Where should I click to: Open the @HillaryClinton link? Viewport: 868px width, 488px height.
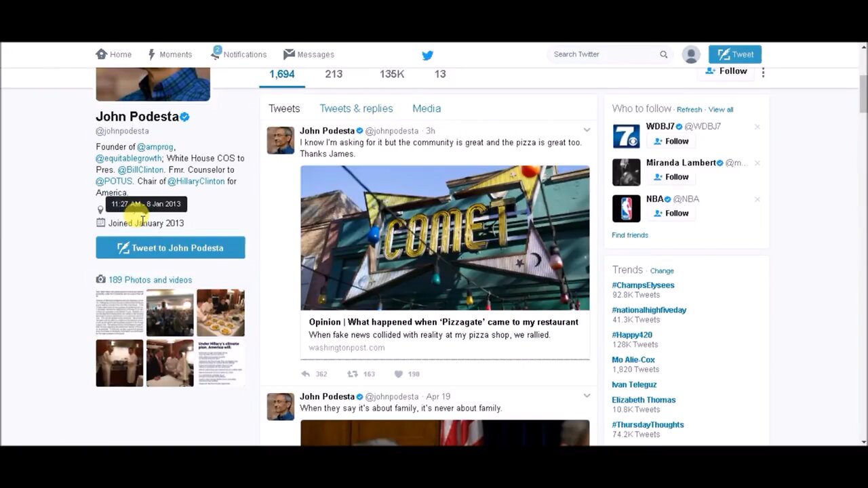click(x=196, y=182)
